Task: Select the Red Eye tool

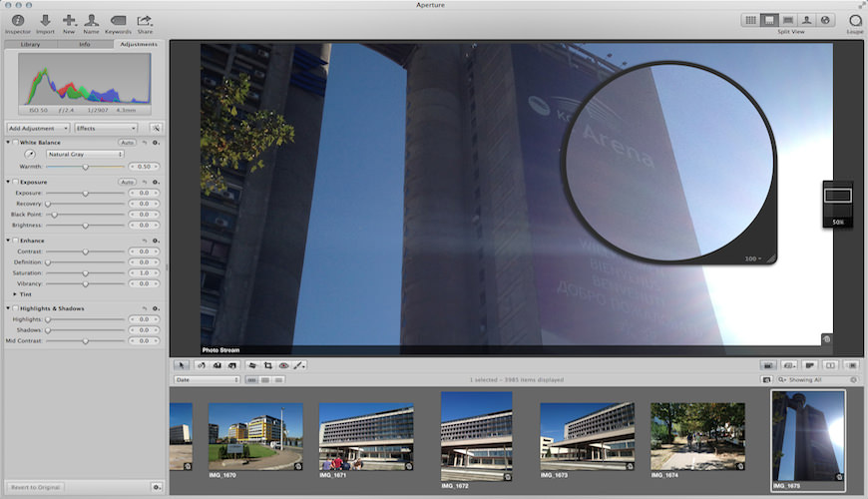Action: click(283, 365)
